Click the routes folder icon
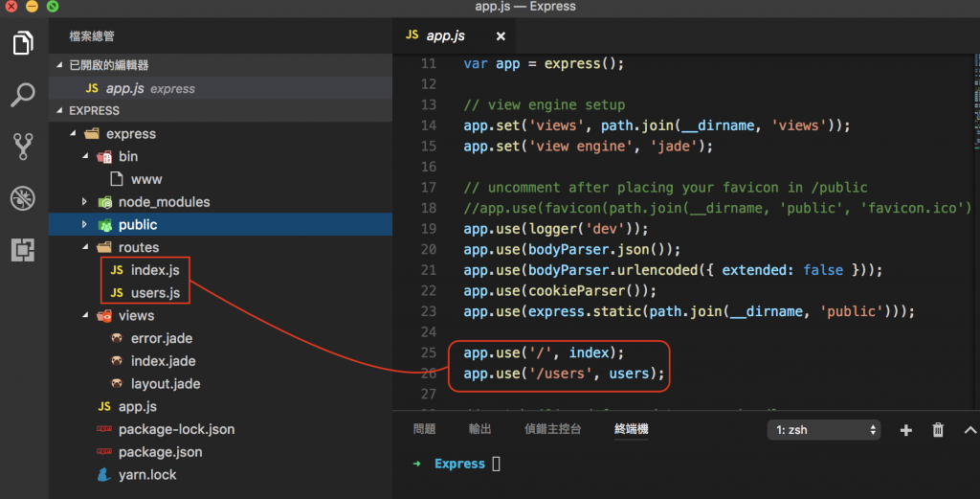Image resolution: width=980 pixels, height=499 pixels. [104, 247]
